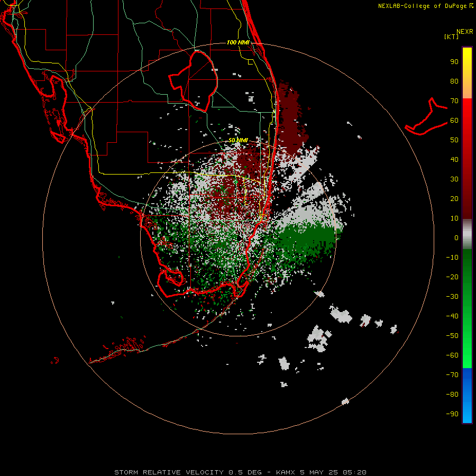Screen dimensions: 476x476
Task: Pick the blue bottom segment of colorbar
Action: (467, 396)
